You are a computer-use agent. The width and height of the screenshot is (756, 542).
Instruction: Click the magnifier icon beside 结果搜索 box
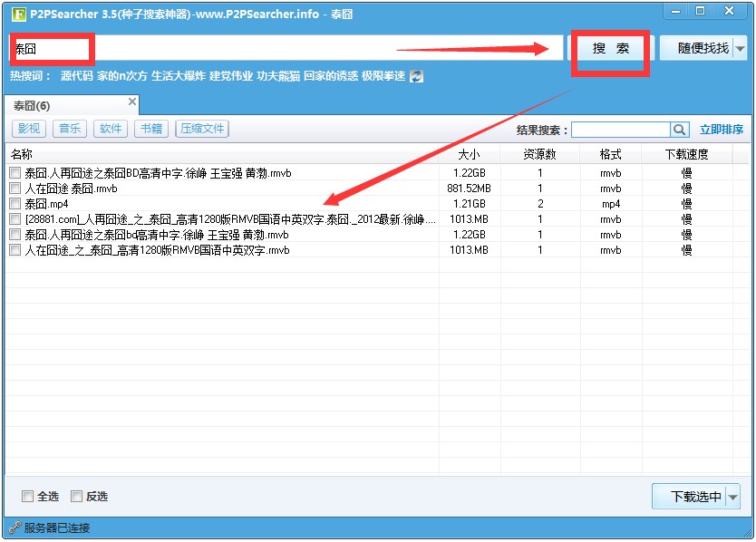tap(680, 129)
